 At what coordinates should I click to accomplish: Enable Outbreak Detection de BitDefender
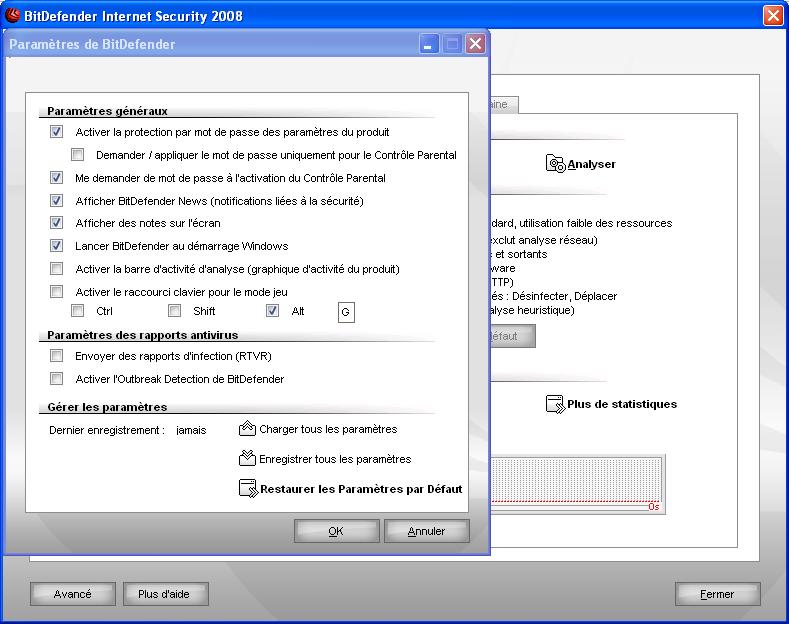(56, 378)
